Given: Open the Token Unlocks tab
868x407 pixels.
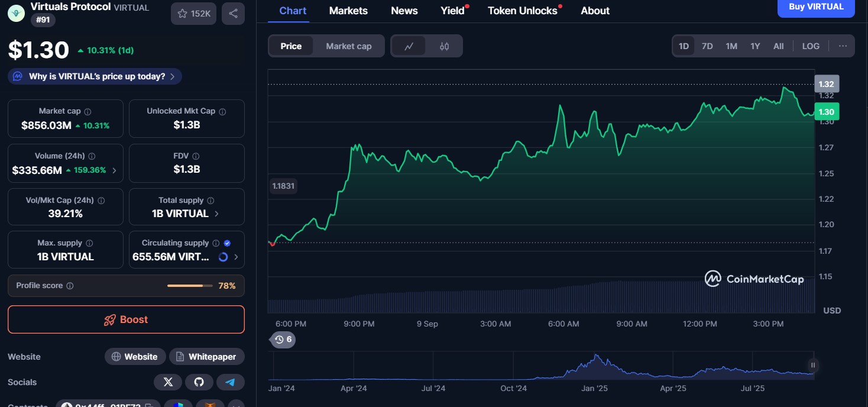Looking at the screenshot, I should (x=523, y=11).
